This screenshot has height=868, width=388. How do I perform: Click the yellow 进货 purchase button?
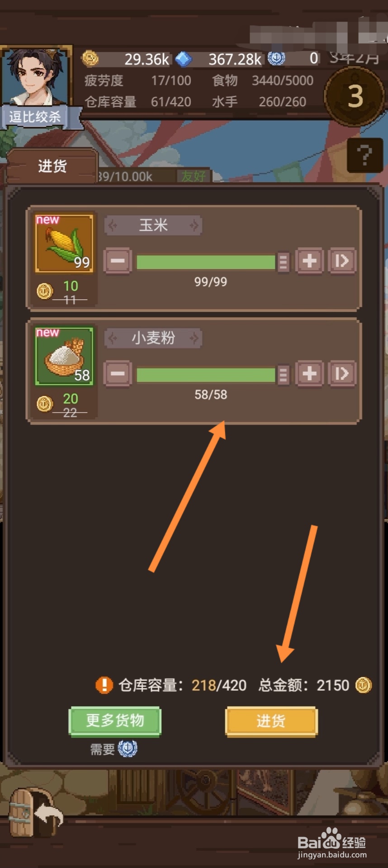[271, 722]
